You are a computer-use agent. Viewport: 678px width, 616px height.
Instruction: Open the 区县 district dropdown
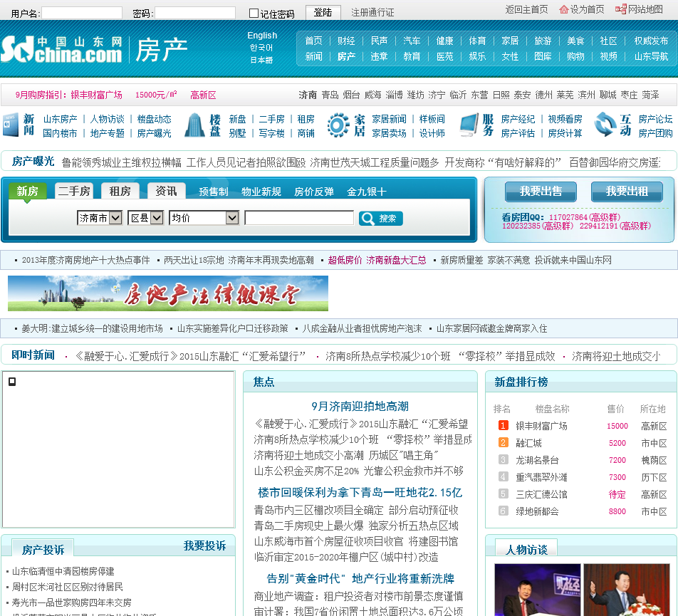pos(145,218)
